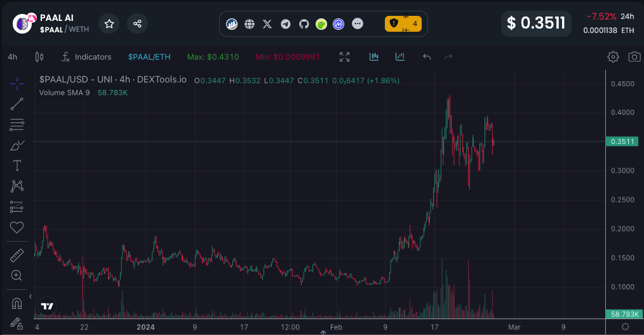644x335 pixels.
Task: Click the Mar date axis label
Action: (x=514, y=327)
